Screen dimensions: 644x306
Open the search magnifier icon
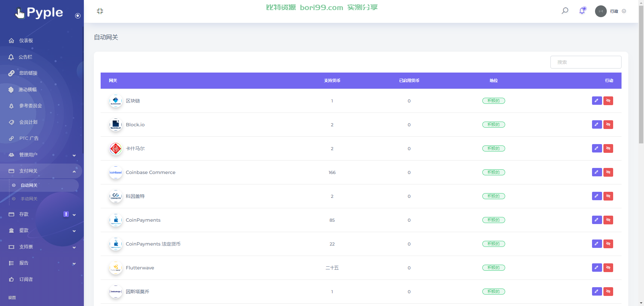(565, 11)
